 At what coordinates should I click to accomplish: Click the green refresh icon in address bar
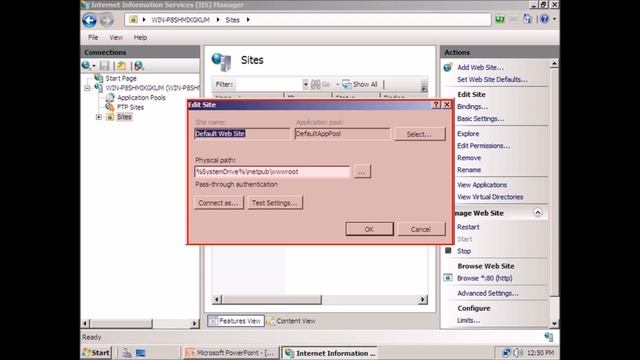click(x=500, y=19)
